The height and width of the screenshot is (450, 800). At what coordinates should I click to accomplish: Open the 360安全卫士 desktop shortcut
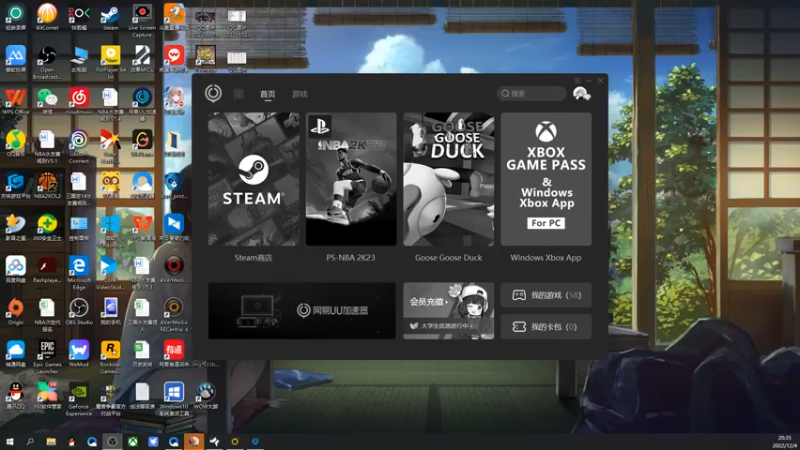click(47, 228)
